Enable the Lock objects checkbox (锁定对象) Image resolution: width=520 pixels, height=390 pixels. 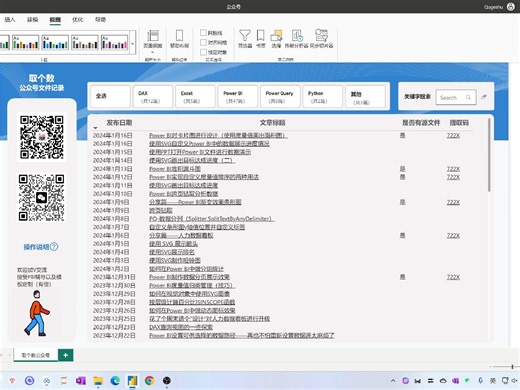(x=203, y=52)
